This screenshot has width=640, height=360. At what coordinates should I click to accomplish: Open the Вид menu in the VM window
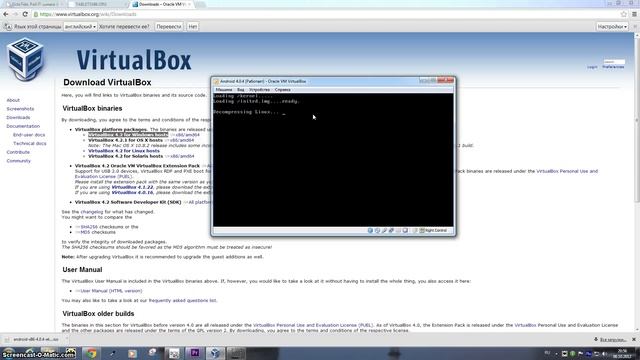tap(241, 89)
